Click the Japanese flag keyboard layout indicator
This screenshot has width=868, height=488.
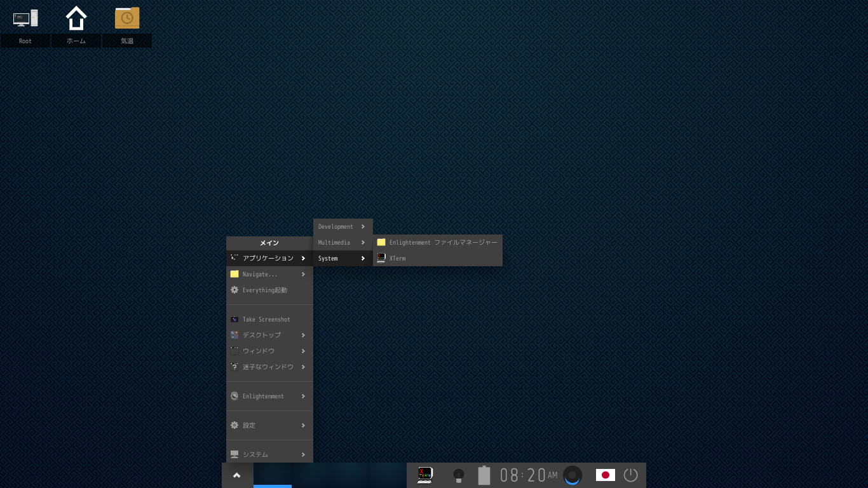point(606,475)
